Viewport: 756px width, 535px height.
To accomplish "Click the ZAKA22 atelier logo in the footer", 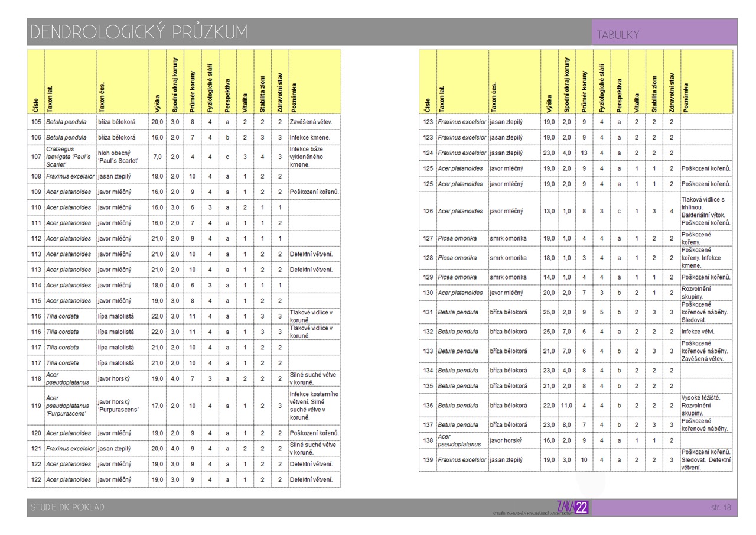I will [x=572, y=507].
